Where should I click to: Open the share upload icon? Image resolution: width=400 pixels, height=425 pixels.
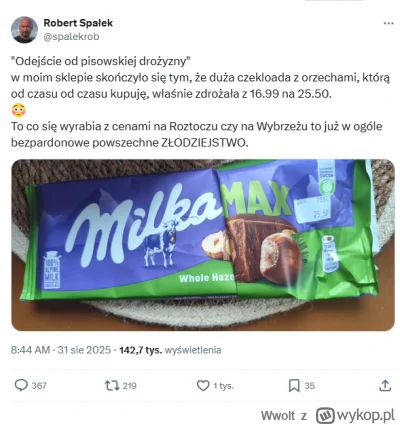coord(385,386)
